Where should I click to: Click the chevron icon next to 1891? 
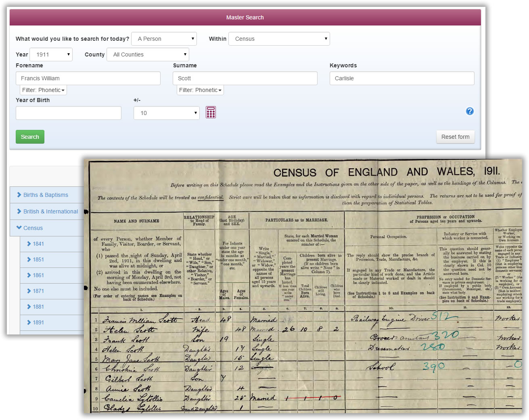(29, 322)
